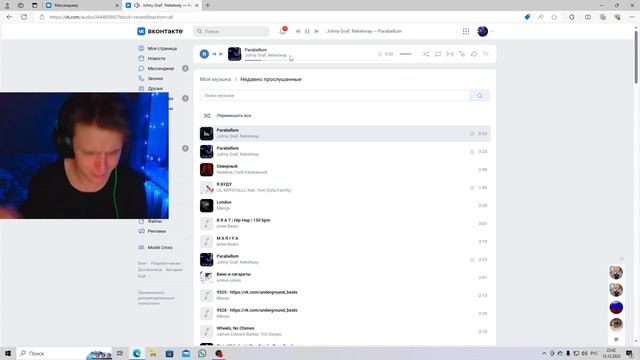Skip to next track in player panel
Image resolution: width=640 pixels, height=360 pixels.
coord(221,54)
